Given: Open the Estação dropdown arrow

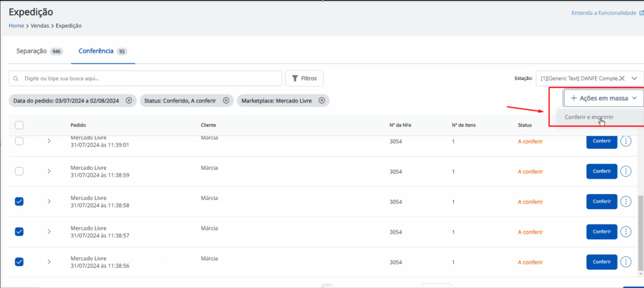Looking at the screenshot, I should 635,79.
